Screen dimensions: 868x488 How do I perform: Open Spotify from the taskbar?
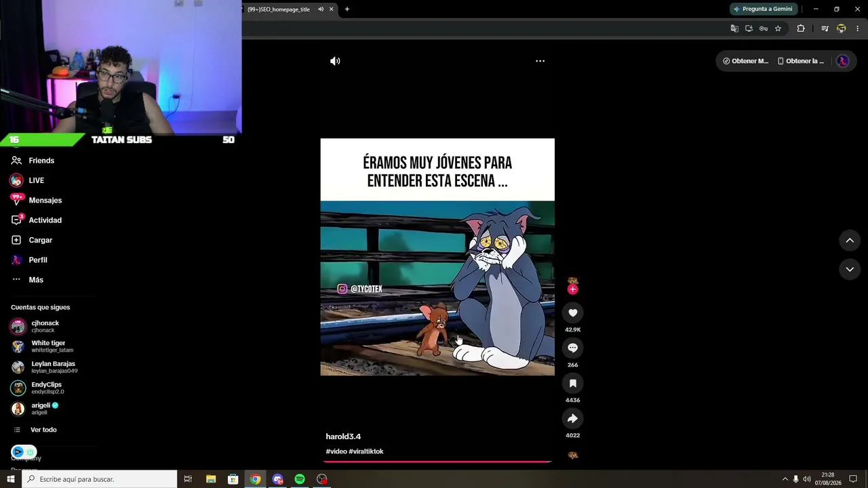300,479
